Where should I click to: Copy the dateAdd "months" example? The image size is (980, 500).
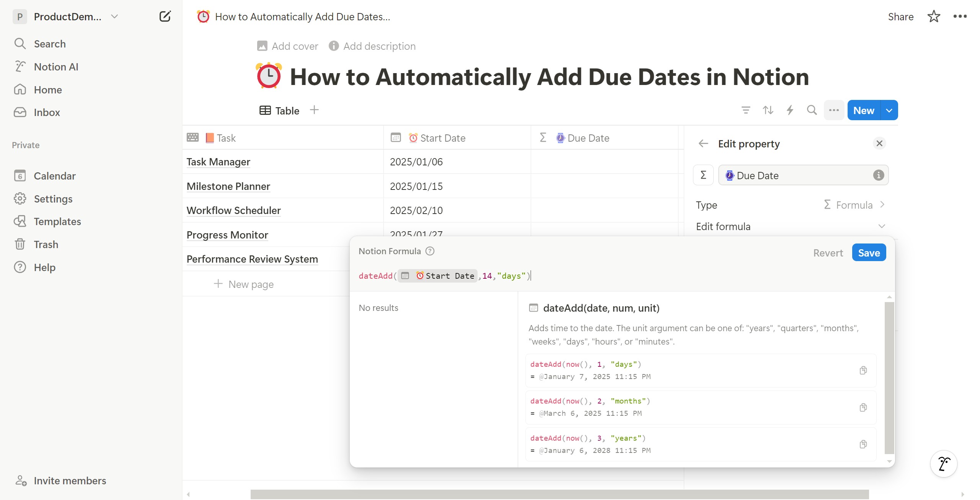pos(863,407)
